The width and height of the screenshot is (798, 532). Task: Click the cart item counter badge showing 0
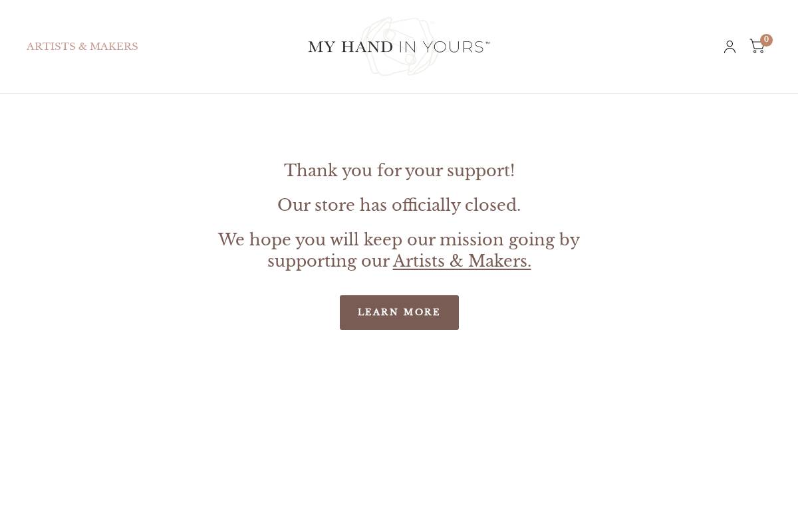coord(766,39)
